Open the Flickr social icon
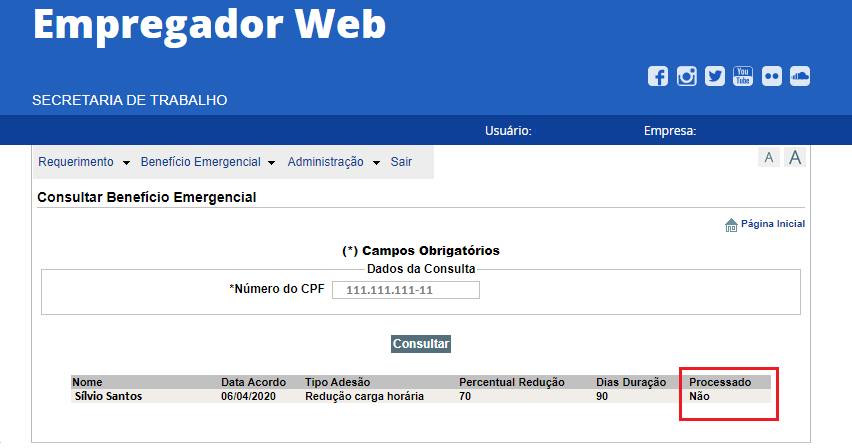Image resolution: width=852 pixels, height=448 pixels. [772, 76]
